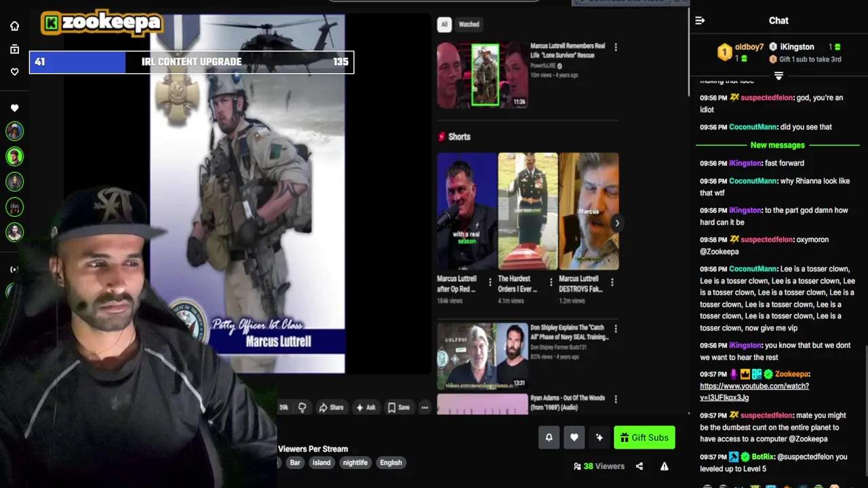
Task: Select the nightlife tag
Action: [x=355, y=463]
